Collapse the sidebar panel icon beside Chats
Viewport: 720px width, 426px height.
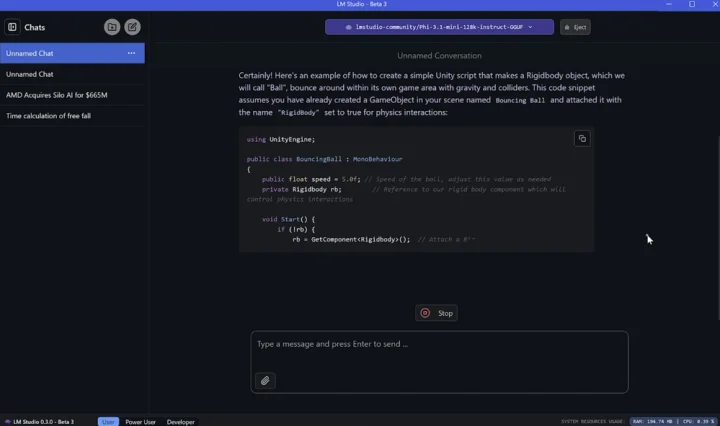point(12,27)
